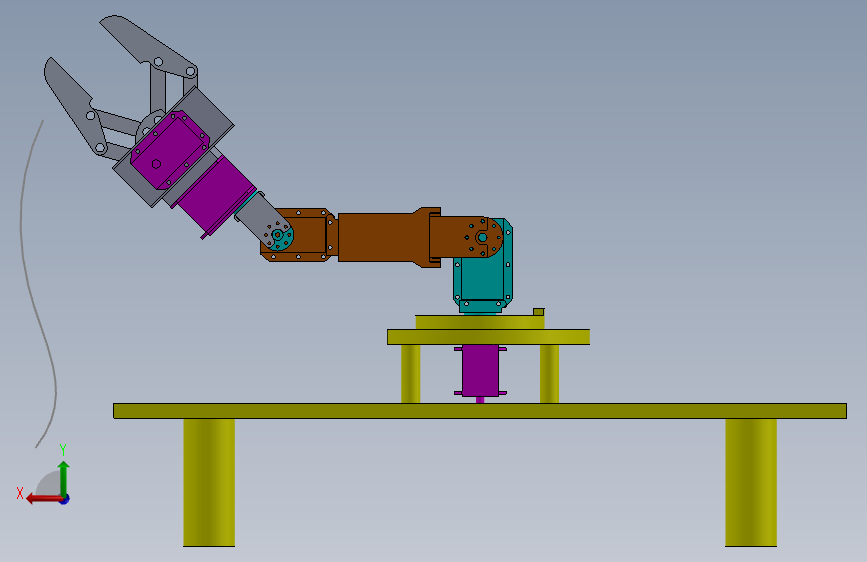Click the gray wrist link near elbow
The width and height of the screenshot is (867, 562).
pos(260,217)
